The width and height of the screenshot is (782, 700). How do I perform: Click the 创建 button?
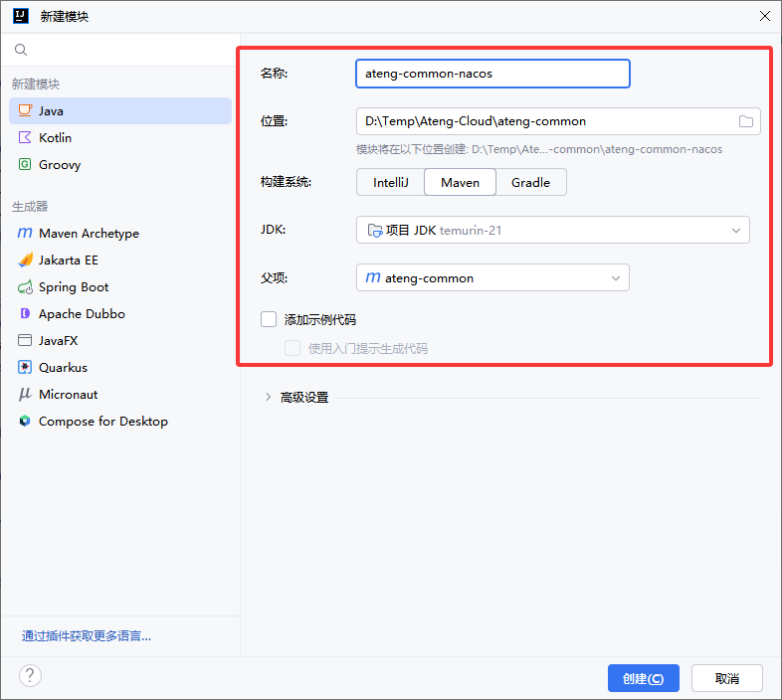point(643,678)
